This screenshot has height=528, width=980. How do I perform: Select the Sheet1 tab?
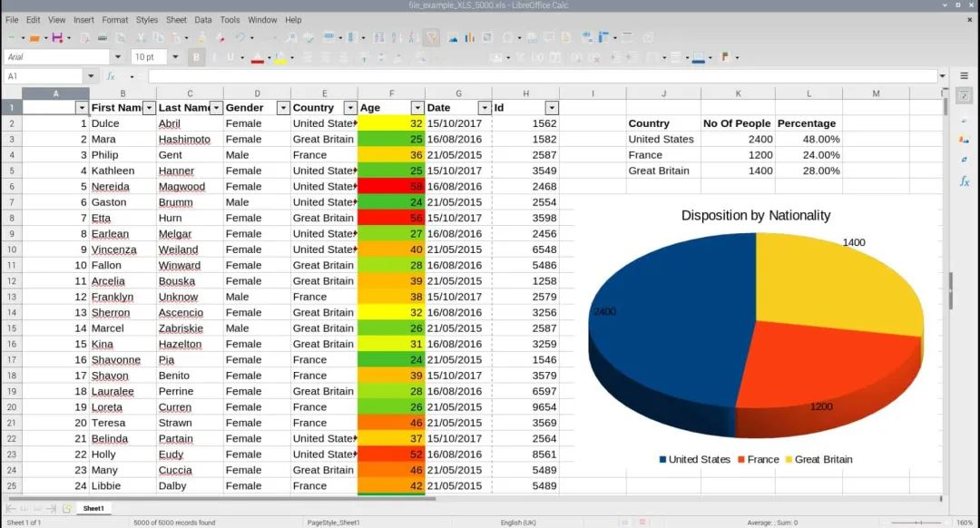(x=93, y=509)
